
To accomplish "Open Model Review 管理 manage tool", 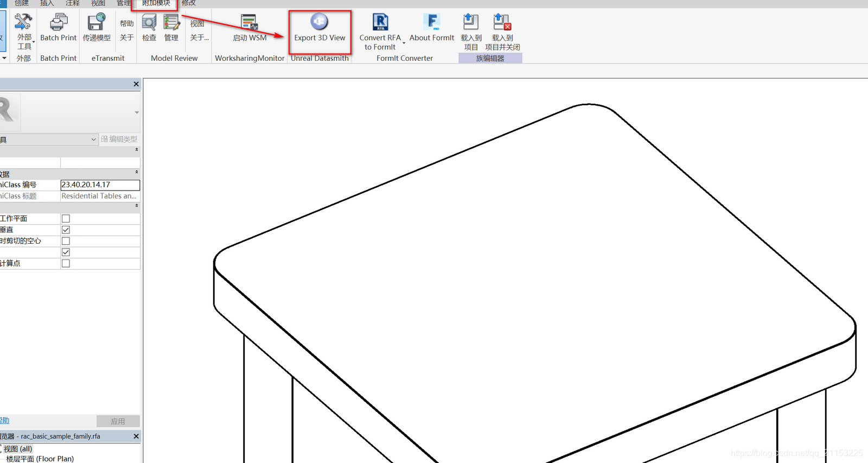I will click(171, 28).
